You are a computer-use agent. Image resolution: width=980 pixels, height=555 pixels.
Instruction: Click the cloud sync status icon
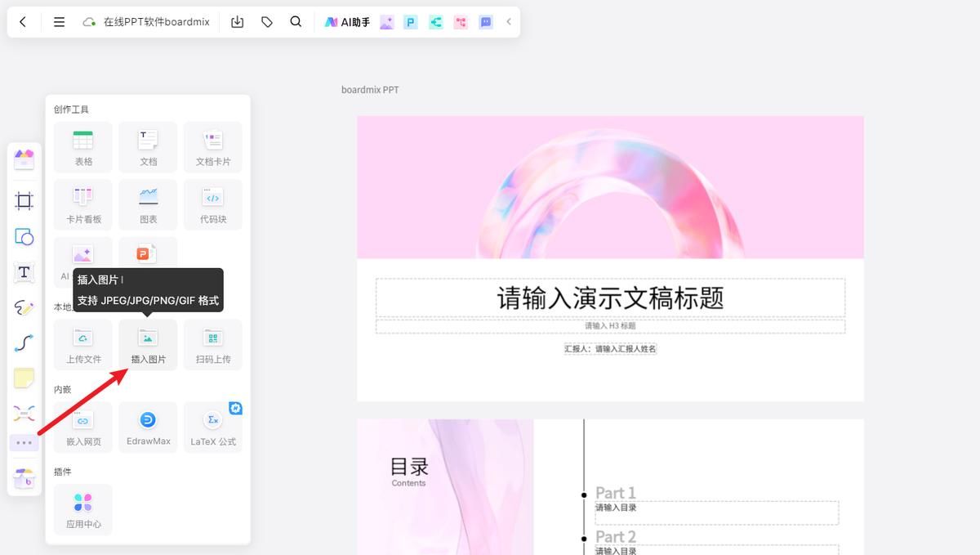(89, 22)
